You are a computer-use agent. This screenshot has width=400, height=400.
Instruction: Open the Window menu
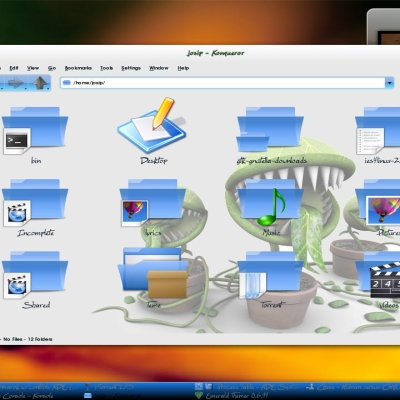tap(159, 68)
